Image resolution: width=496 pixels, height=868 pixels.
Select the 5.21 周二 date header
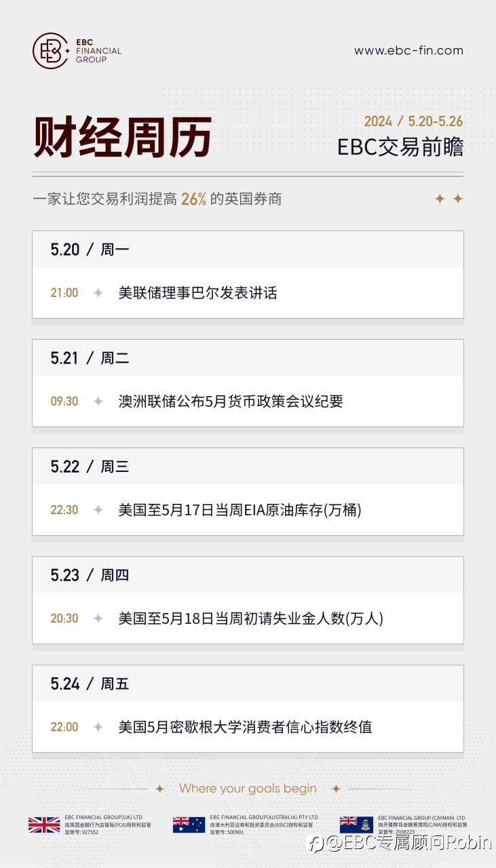pyautogui.click(x=90, y=358)
